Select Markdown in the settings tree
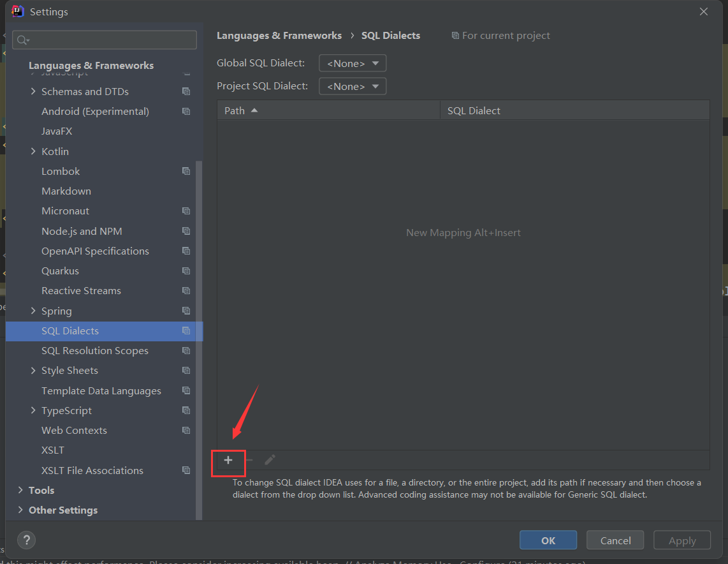 66,191
